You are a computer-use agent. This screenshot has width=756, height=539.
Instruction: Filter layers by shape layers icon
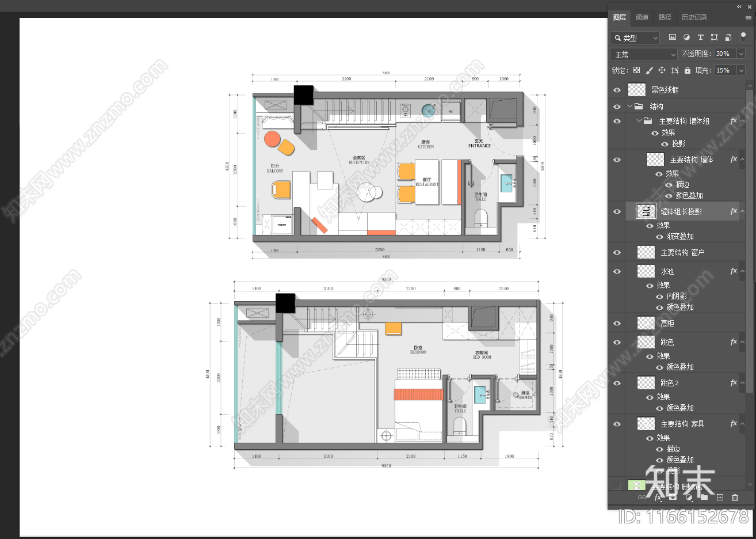pos(714,37)
